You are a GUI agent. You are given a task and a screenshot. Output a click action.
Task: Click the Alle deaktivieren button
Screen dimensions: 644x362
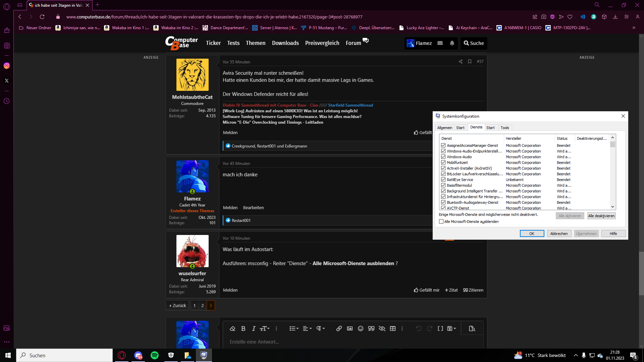601,216
